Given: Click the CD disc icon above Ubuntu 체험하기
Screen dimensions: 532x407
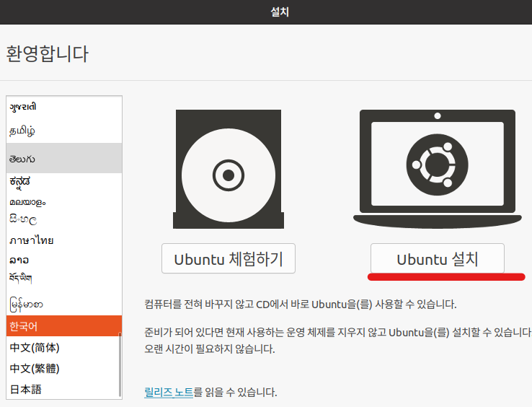Looking at the screenshot, I should [x=229, y=169].
